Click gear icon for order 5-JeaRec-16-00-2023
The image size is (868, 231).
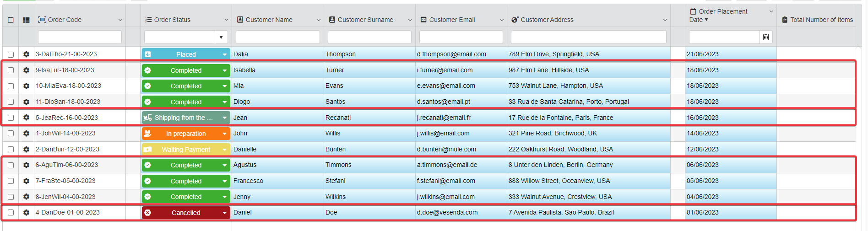[x=26, y=118]
